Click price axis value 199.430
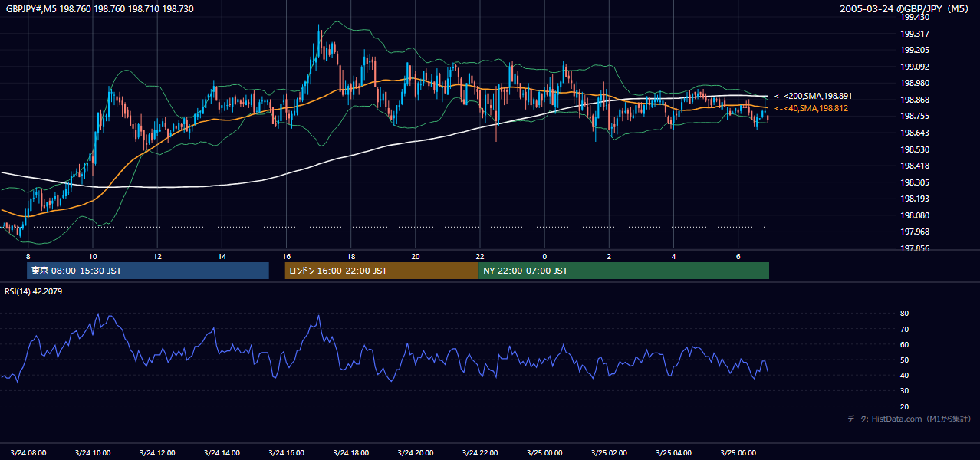This screenshot has height=460, width=980. point(914,17)
